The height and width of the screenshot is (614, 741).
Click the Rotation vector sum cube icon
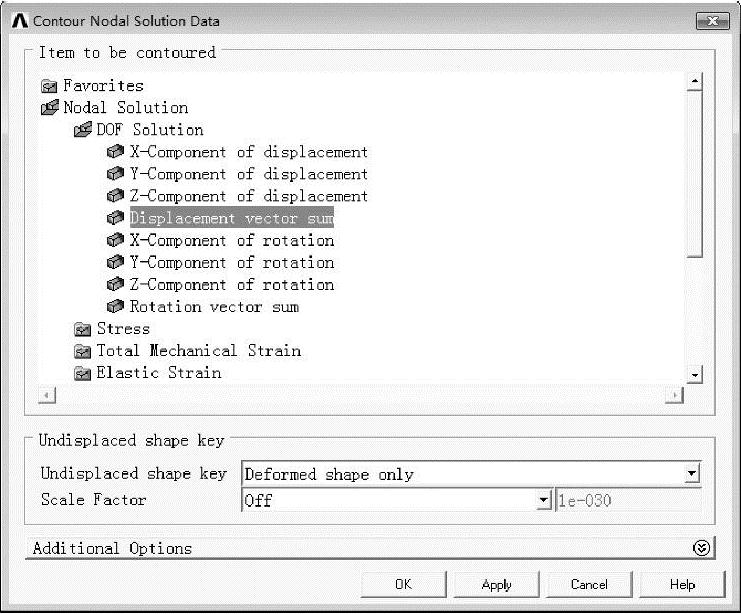pos(115,307)
